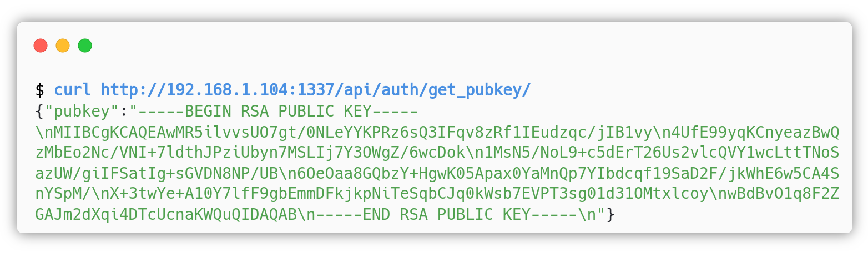The width and height of the screenshot is (868, 257).
Task: Click the "BEGIN RSA PUBLIC KEY" header text
Action: 279,112
